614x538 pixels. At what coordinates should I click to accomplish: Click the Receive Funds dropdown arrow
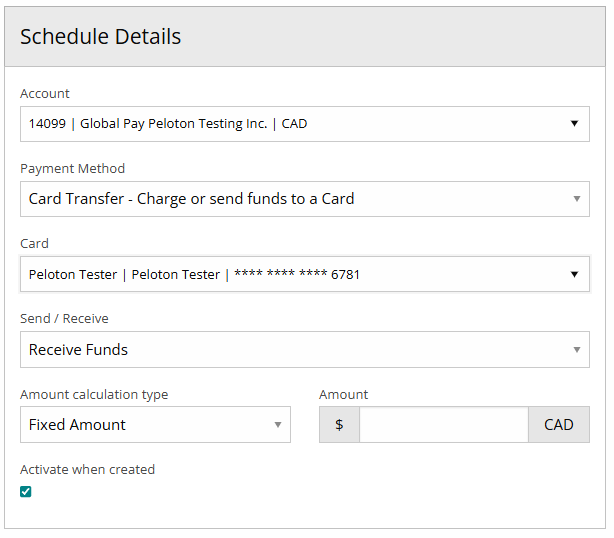pyautogui.click(x=576, y=350)
